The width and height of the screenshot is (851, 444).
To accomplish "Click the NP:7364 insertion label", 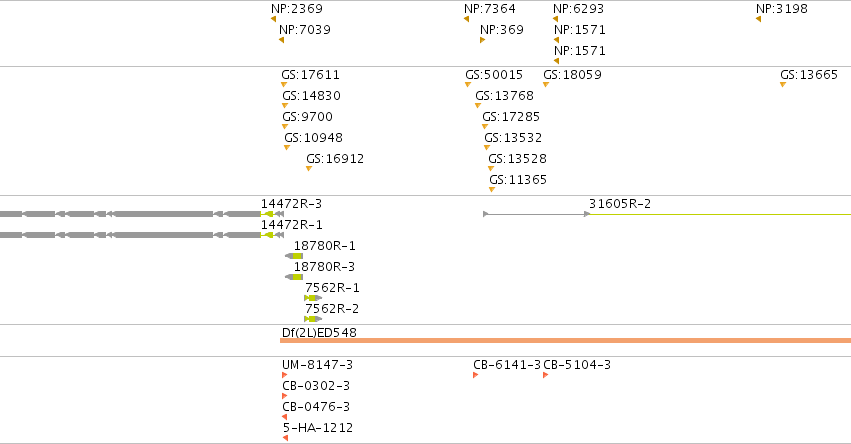I will point(490,9).
